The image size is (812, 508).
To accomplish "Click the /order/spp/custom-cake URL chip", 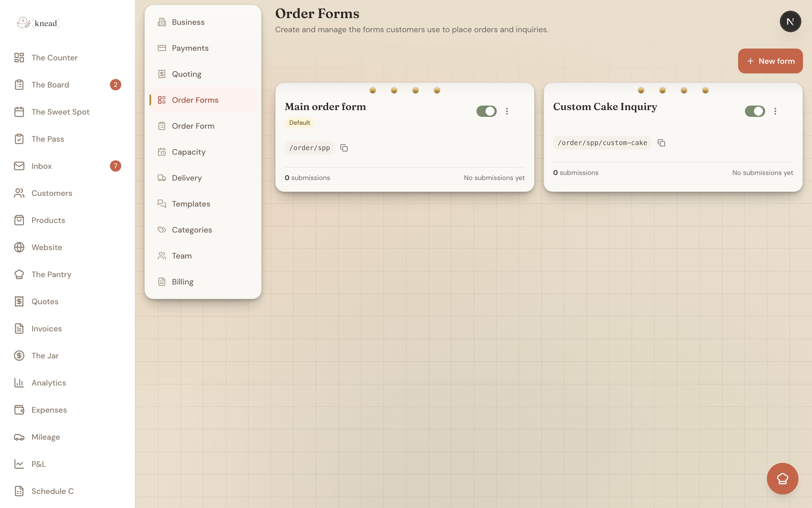I will [602, 143].
